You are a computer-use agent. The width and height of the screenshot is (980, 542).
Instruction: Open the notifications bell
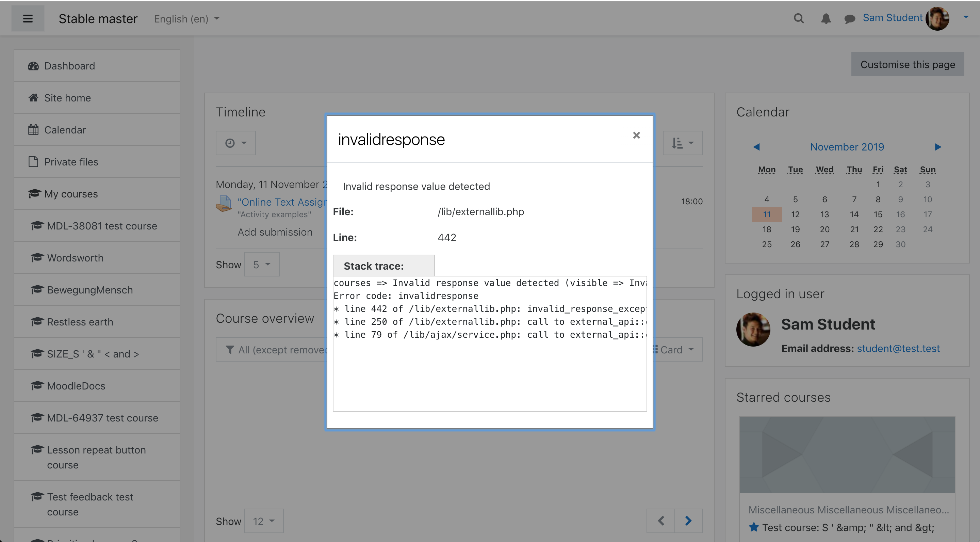(826, 18)
